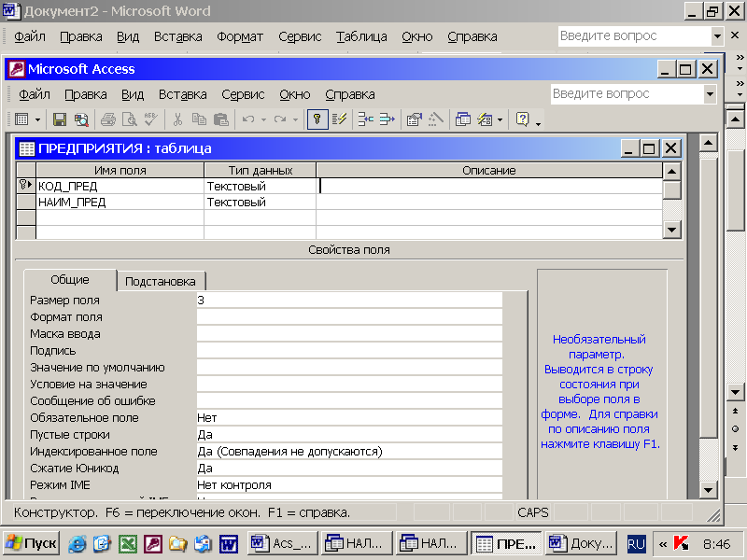Launch Internet Explorer from quick launch

tap(78, 543)
